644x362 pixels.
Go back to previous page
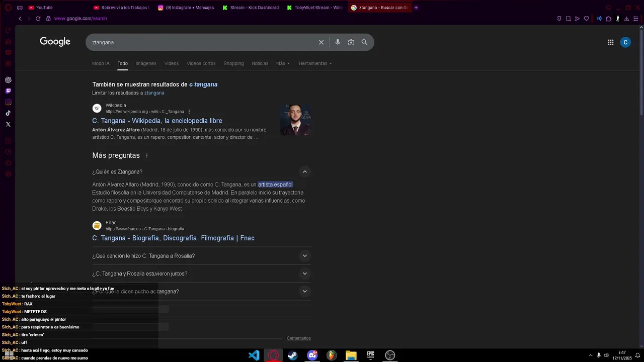click(x=20, y=19)
